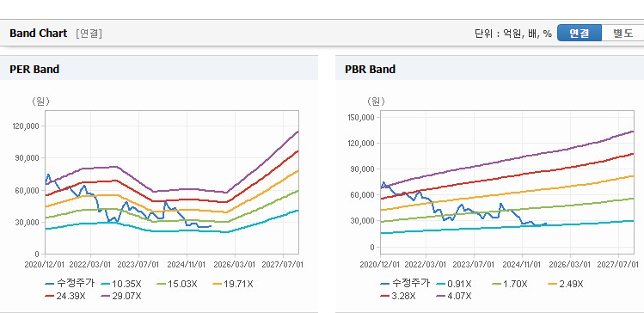Image resolution: width=644 pixels, height=313 pixels.
Task: Toggle 24.39X legend entry in PER Band
Action: (x=65, y=296)
